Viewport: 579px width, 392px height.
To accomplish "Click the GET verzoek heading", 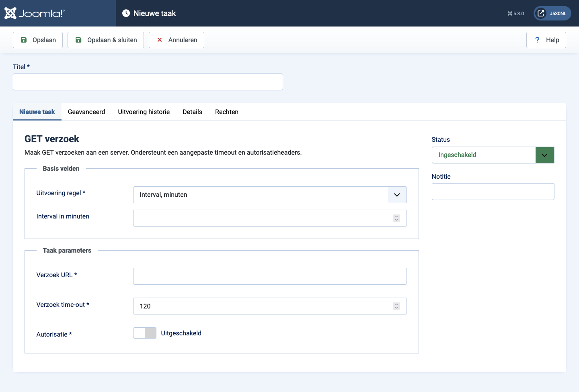I will [x=52, y=139].
